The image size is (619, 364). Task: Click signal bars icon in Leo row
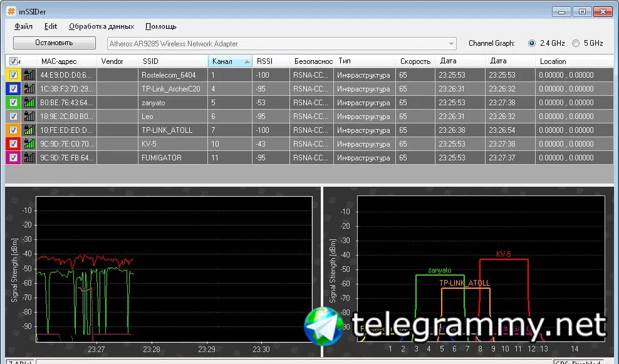click(29, 116)
